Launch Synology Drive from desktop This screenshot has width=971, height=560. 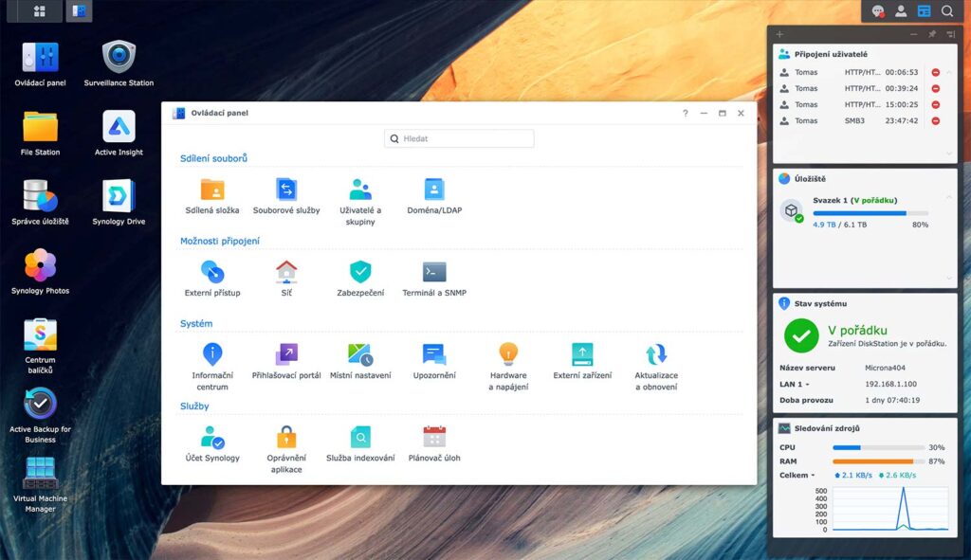[119, 203]
